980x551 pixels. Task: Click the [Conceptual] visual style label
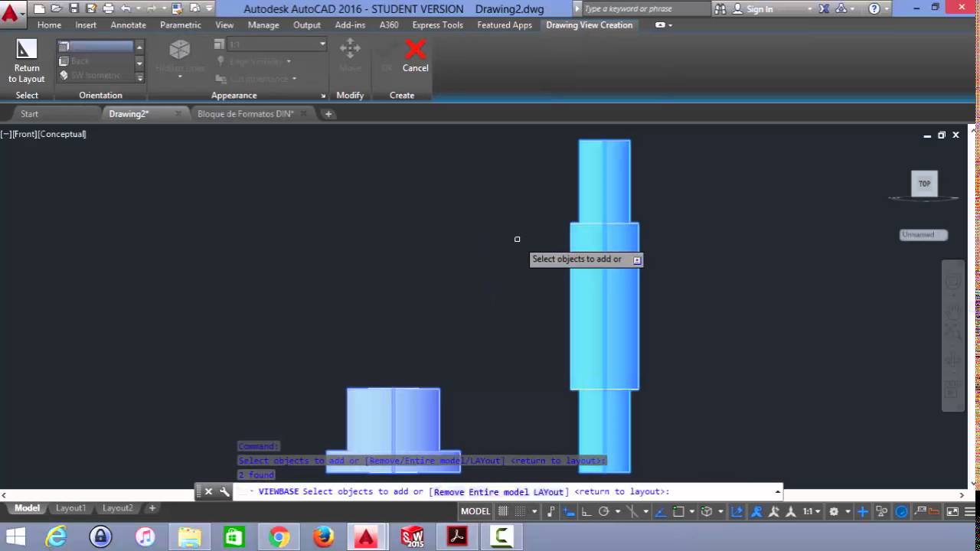62,134
